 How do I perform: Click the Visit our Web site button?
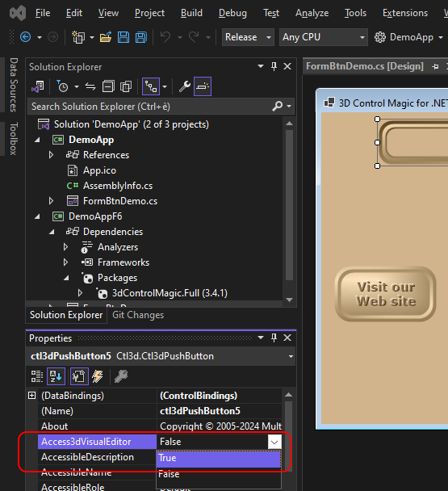click(386, 294)
